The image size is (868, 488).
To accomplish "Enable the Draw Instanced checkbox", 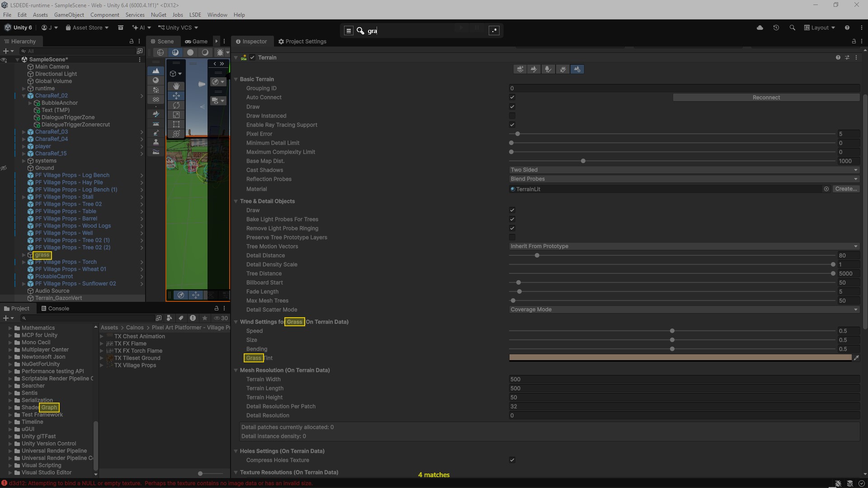I will coord(512,116).
